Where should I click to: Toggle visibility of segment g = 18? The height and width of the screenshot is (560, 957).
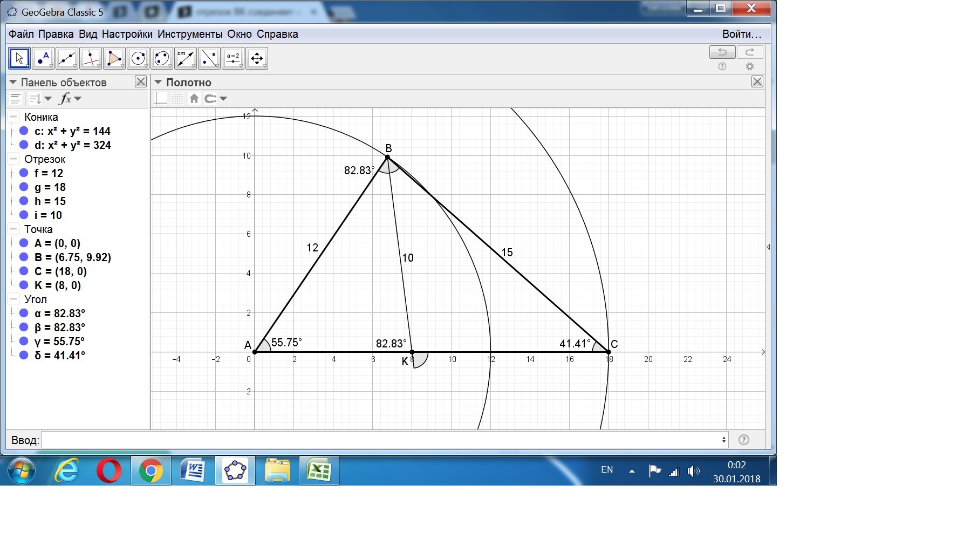24,187
